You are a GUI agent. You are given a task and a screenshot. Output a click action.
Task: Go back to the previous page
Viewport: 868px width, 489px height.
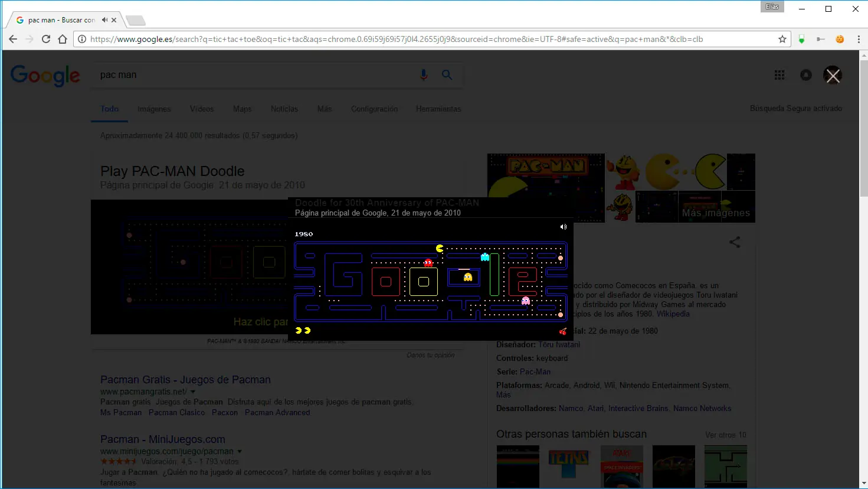pos(13,39)
